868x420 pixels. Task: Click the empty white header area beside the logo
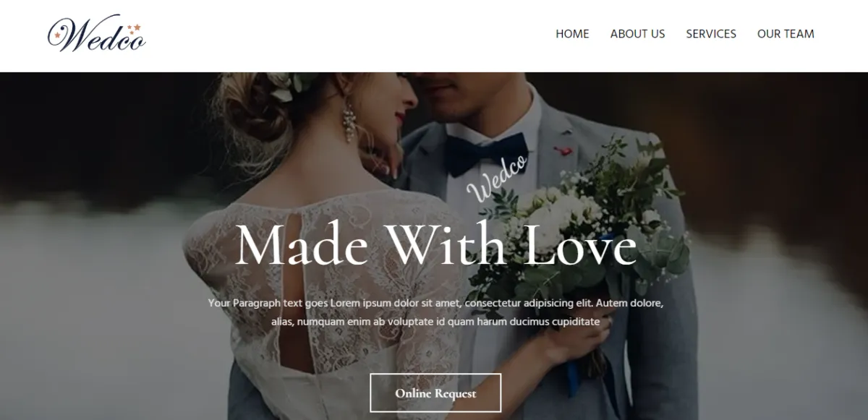(x=347, y=35)
